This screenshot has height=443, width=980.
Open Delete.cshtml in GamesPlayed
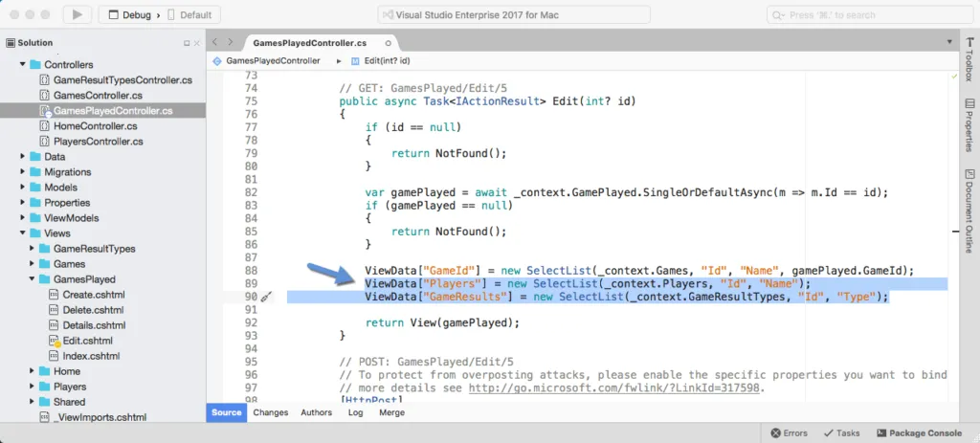point(93,310)
